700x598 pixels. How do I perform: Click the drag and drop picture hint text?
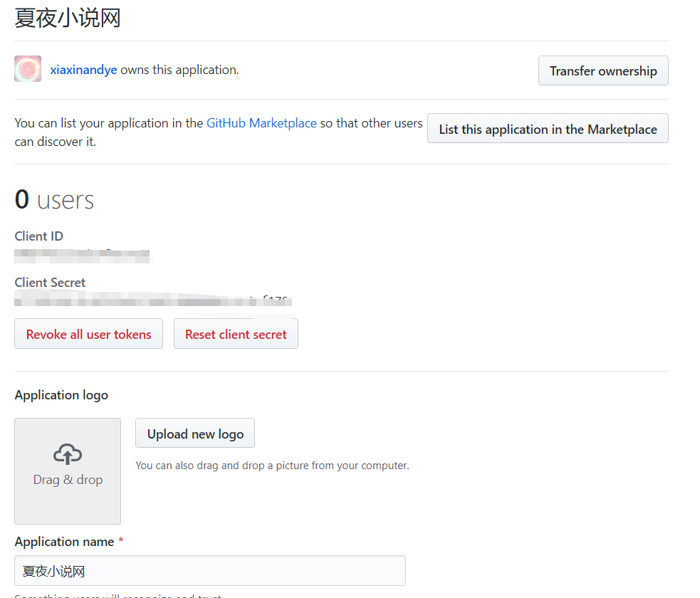[272, 466]
